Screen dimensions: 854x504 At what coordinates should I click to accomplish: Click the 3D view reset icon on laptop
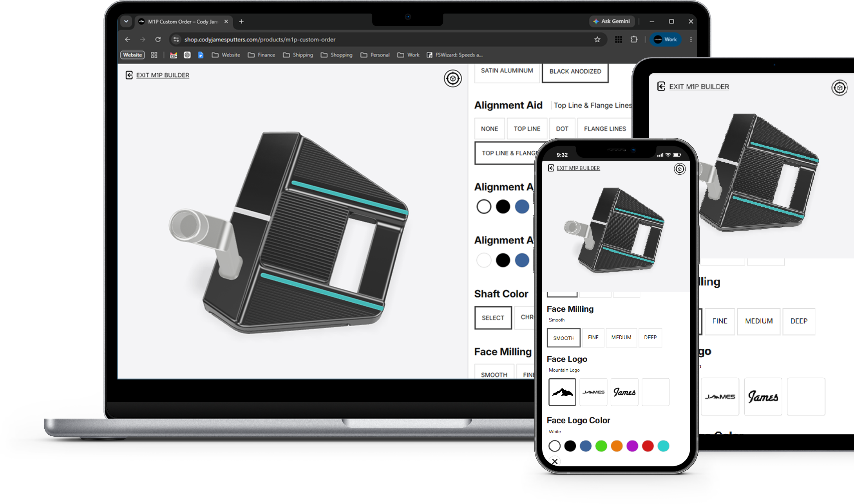click(x=452, y=78)
